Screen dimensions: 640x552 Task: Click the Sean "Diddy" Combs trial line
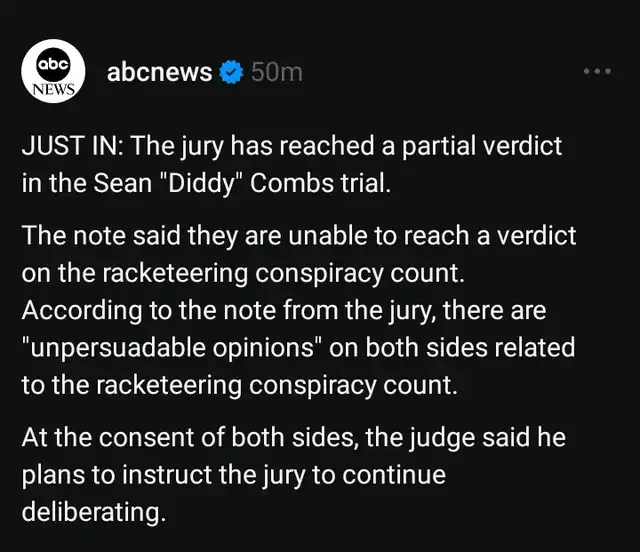206,183
